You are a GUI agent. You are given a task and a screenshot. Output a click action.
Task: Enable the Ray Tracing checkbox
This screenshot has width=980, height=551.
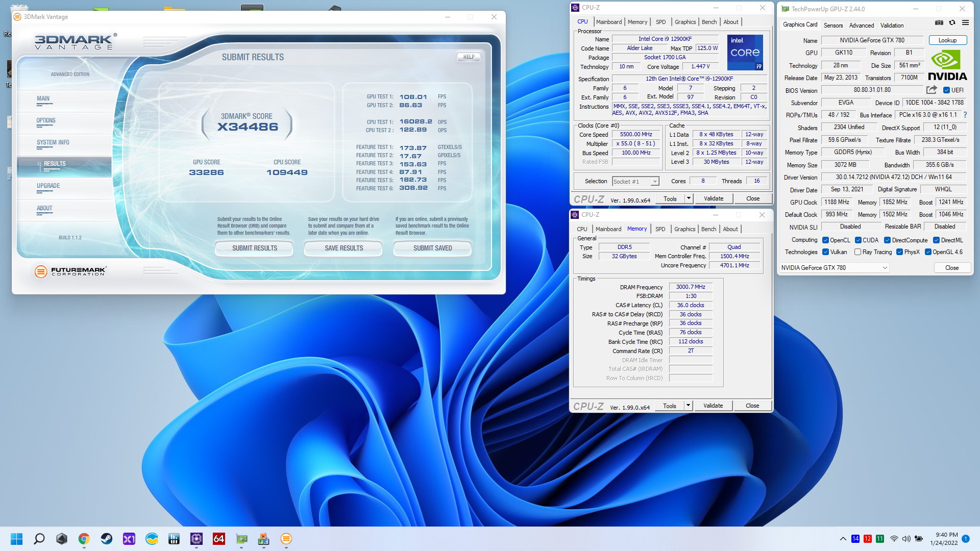point(857,252)
